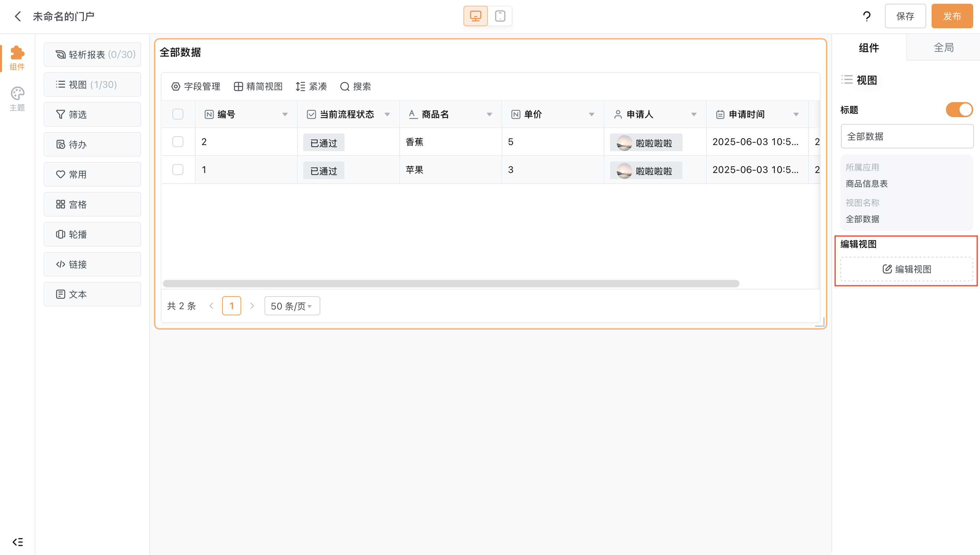Screen dimensions: 980x555
Task: Click 商品信息表 under 所属应用
Action: click(x=867, y=184)
